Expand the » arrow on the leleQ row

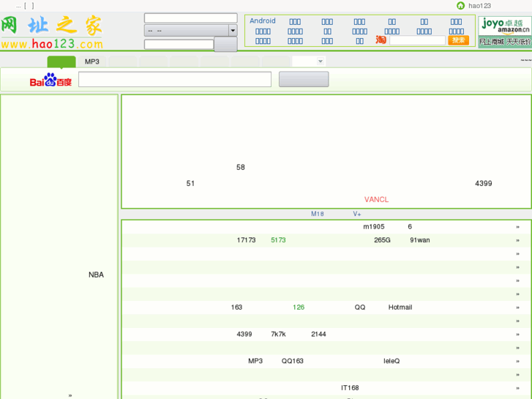[518, 362]
